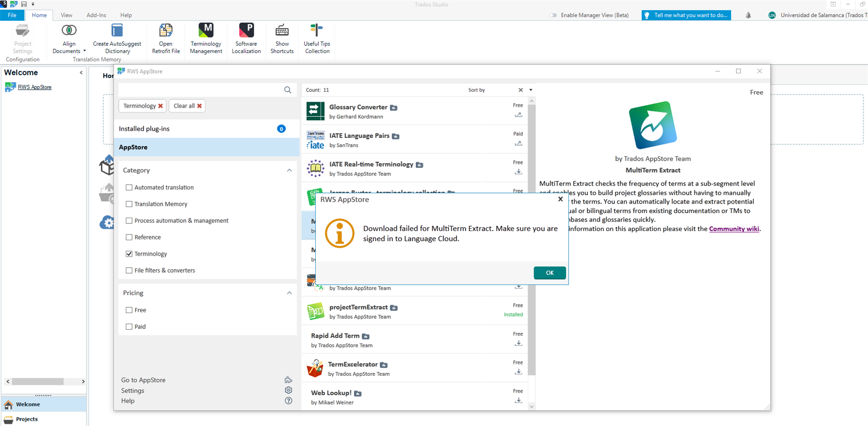Viewport: 868px width, 426px height.
Task: Check Process automation & management category
Action: coord(129,220)
